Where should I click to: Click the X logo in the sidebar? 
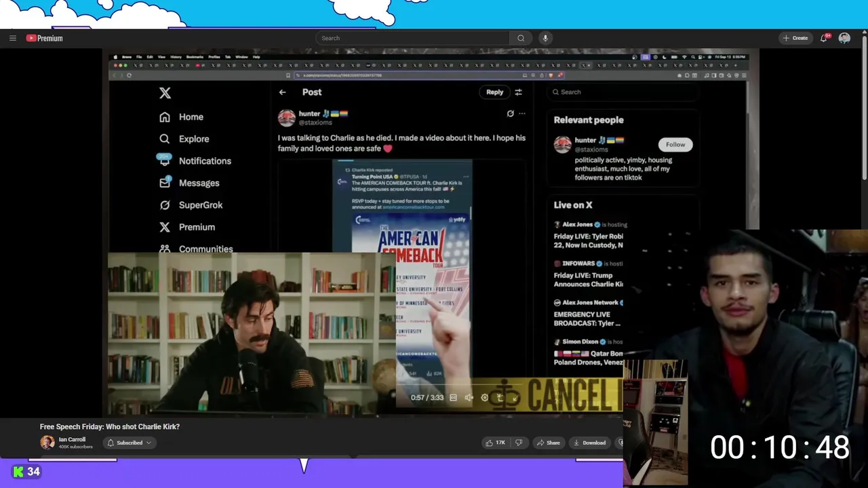tap(165, 93)
